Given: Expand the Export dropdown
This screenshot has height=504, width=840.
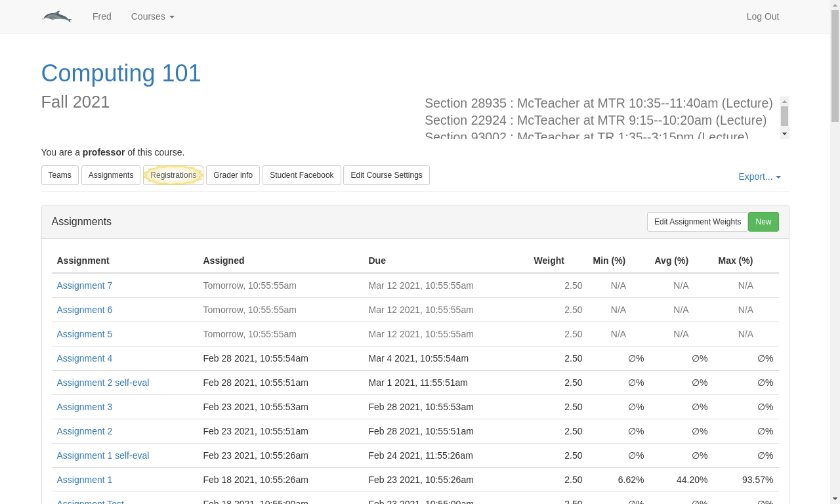Looking at the screenshot, I should 759,177.
